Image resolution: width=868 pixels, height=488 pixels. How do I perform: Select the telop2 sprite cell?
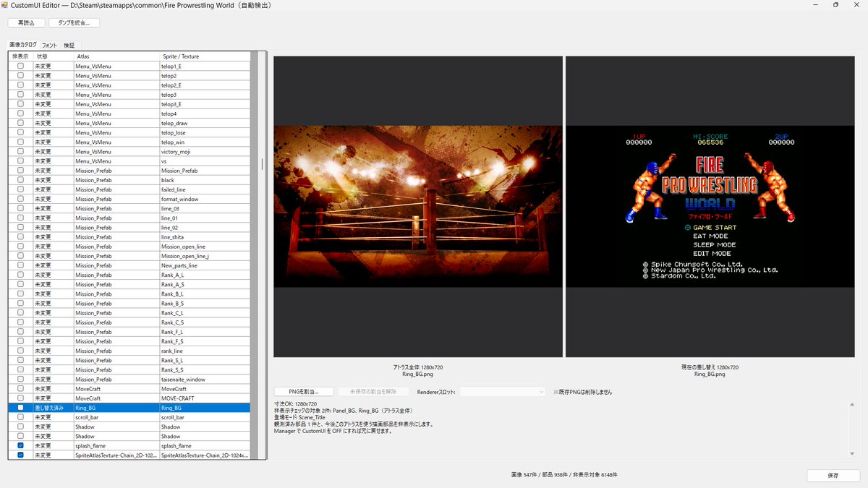tap(205, 75)
